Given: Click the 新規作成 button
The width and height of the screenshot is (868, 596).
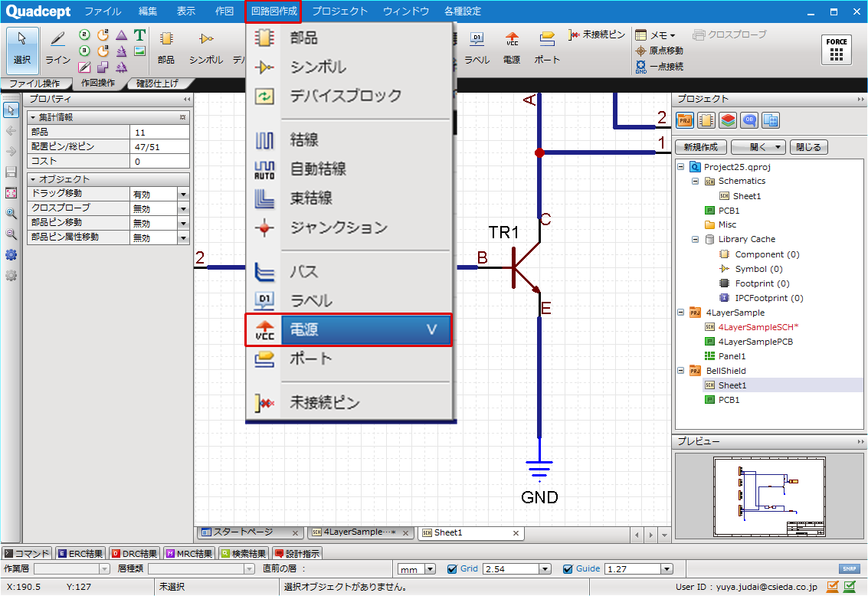Looking at the screenshot, I should [x=700, y=147].
